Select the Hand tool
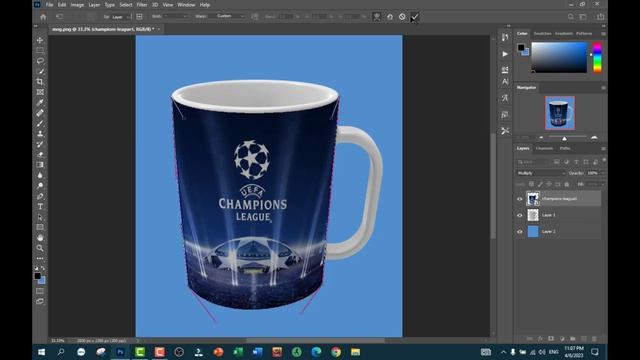 pos(40,238)
